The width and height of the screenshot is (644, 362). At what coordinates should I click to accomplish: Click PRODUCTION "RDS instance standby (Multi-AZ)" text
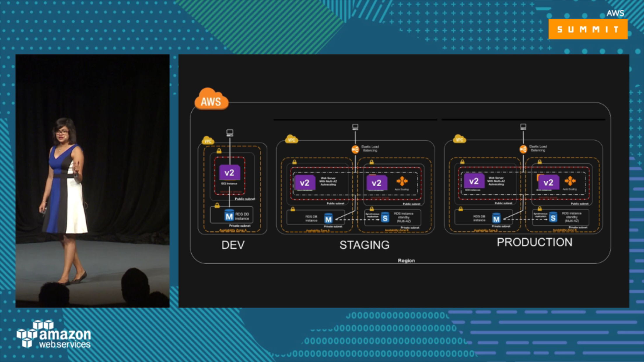pos(572,217)
